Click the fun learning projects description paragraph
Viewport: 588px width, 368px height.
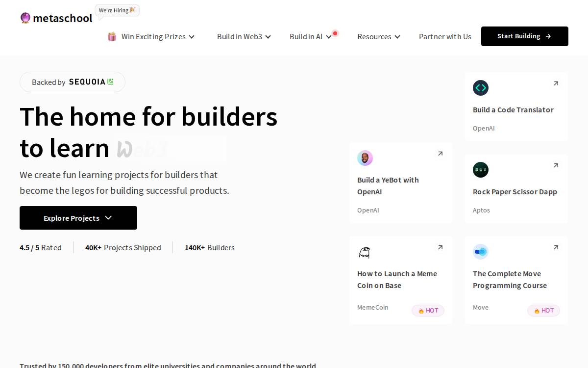click(124, 183)
